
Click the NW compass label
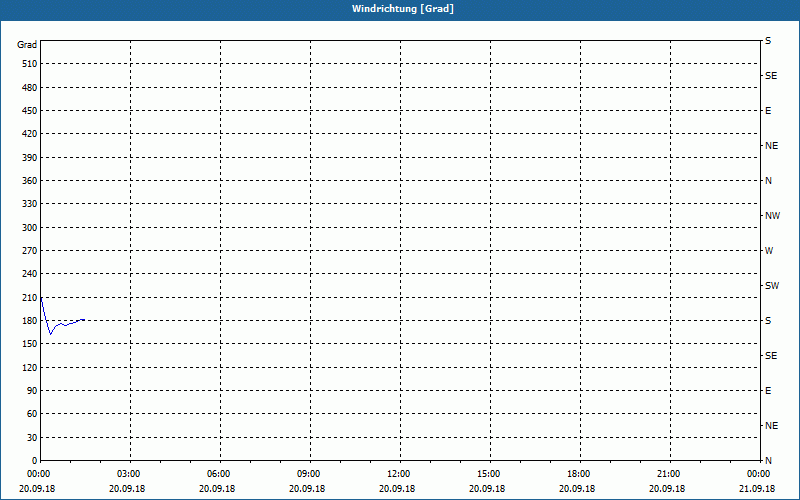click(772, 216)
